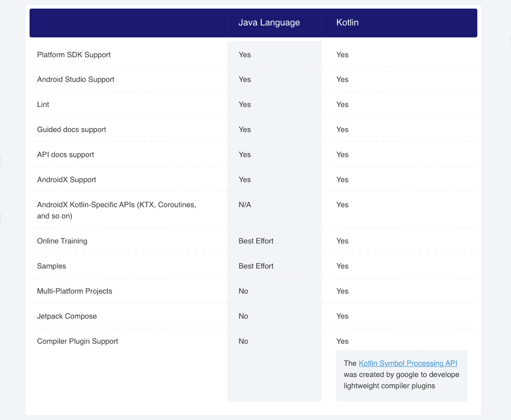Click Kotlin Yes in Multi-Platform Projects row
511x420 pixels.
click(342, 291)
